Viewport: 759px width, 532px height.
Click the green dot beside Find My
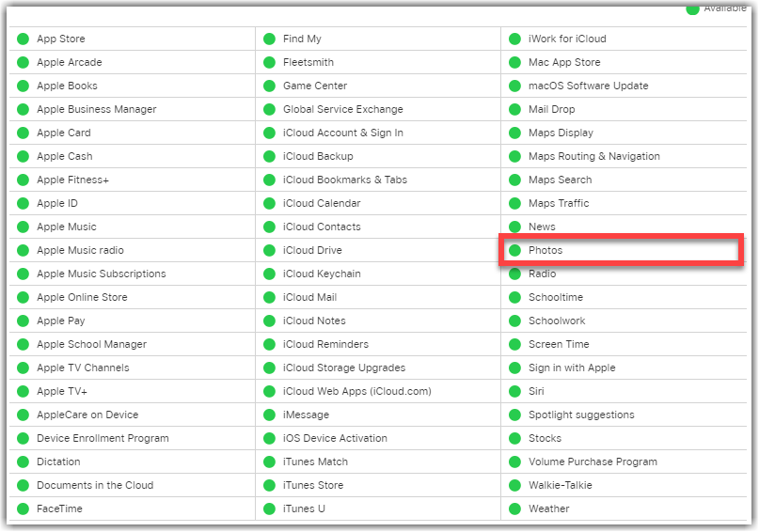coord(269,39)
